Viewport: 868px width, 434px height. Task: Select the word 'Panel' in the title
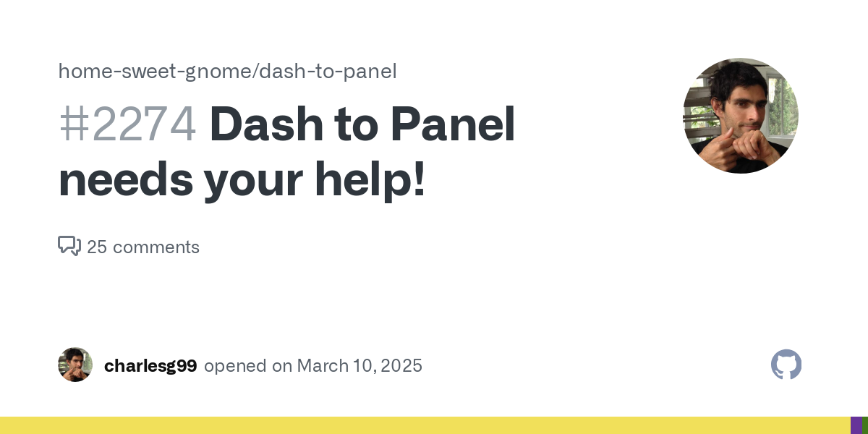(453, 124)
